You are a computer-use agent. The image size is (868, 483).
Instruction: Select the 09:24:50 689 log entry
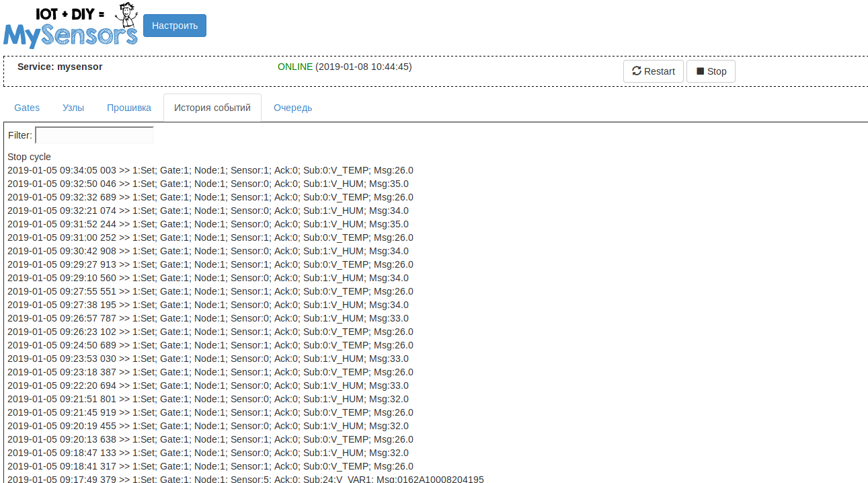tap(210, 345)
